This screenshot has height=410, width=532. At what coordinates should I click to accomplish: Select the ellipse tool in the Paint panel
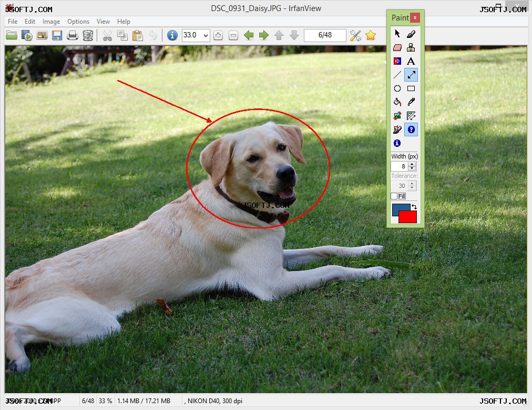click(x=397, y=88)
